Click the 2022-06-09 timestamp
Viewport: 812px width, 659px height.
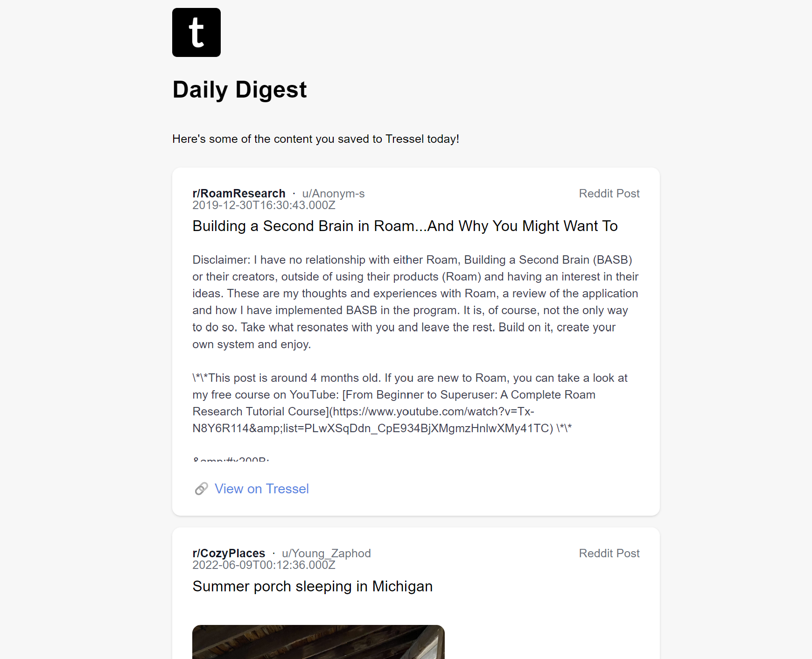[264, 565]
